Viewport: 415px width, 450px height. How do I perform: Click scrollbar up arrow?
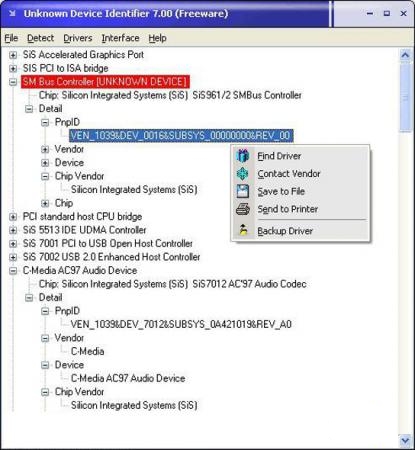(405, 55)
